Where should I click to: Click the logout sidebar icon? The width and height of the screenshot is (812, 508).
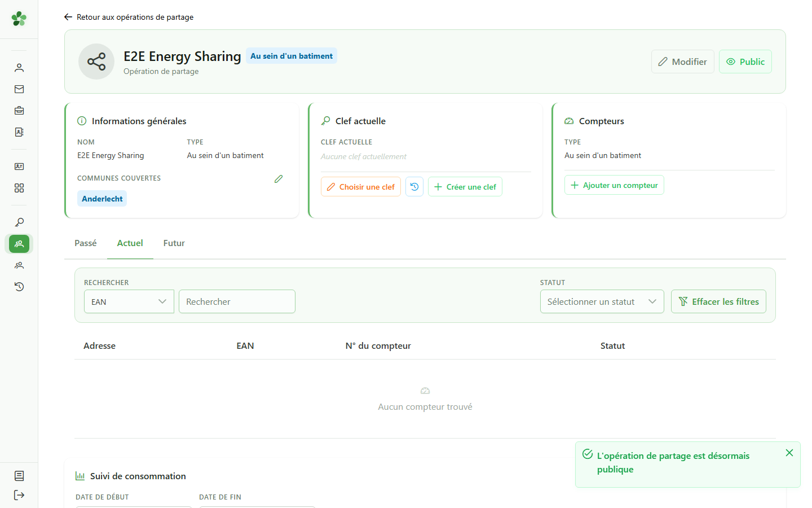click(19, 495)
